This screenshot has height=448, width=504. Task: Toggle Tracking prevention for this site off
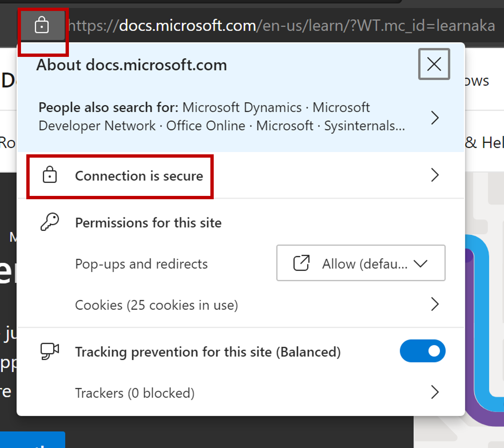point(422,351)
